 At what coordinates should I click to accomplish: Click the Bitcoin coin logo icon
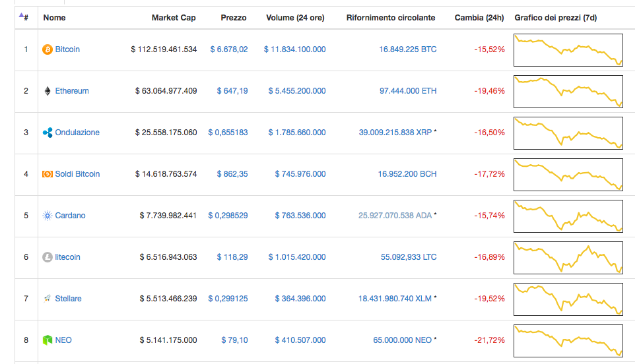click(48, 49)
